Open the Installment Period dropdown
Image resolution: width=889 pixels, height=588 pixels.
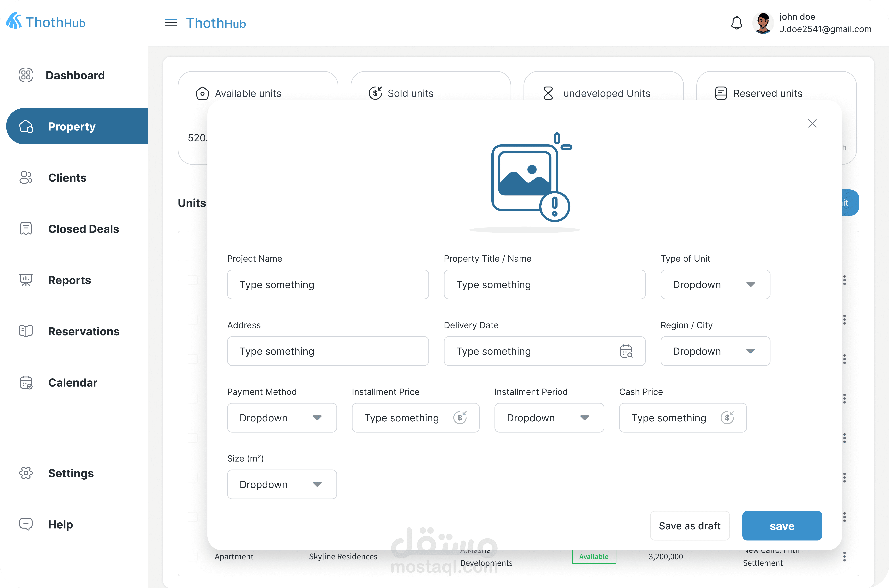(549, 418)
